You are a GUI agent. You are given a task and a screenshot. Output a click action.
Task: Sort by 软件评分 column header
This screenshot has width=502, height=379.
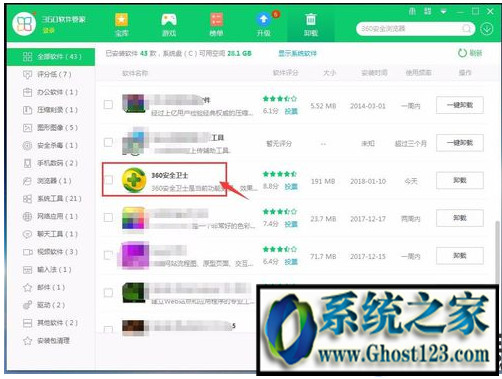tap(286, 73)
